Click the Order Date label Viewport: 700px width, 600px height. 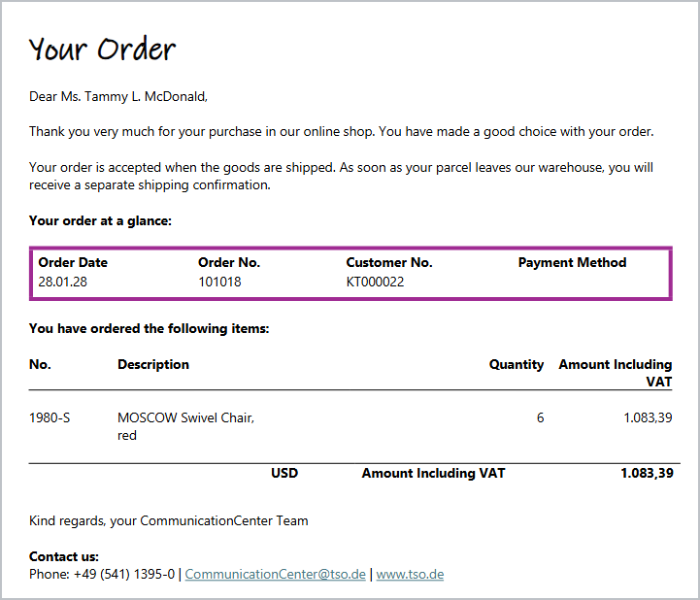(x=73, y=262)
